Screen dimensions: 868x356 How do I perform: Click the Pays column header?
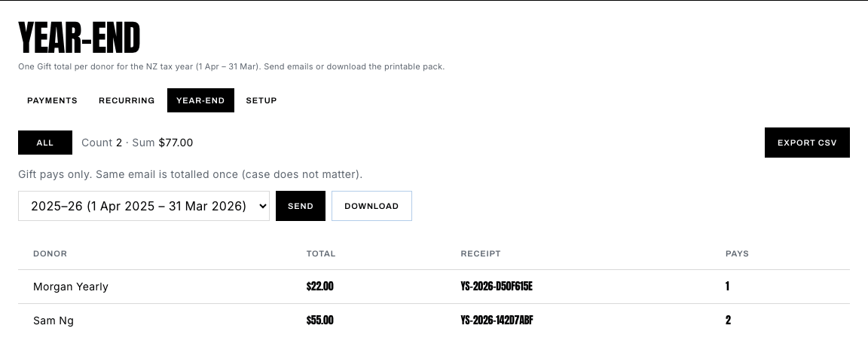pyautogui.click(x=737, y=253)
